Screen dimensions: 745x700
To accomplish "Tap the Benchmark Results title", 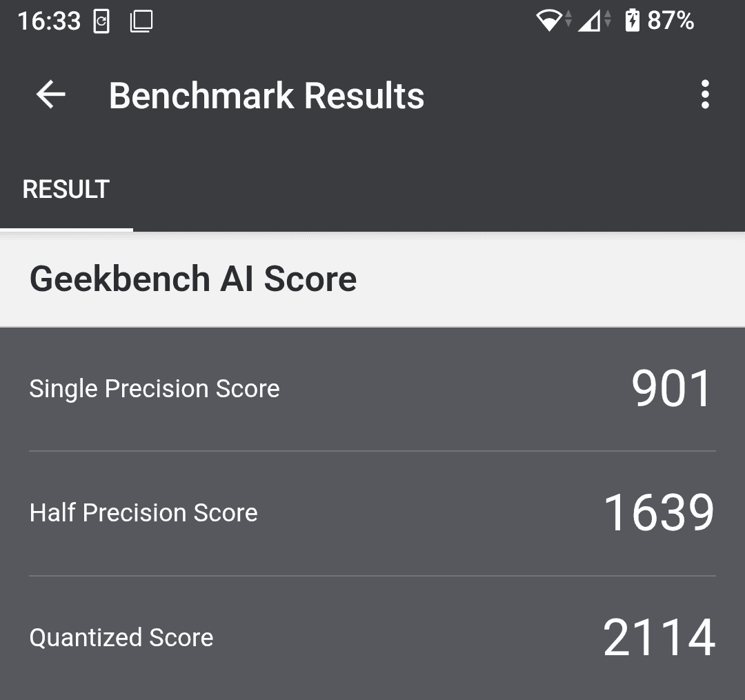I will click(267, 95).
